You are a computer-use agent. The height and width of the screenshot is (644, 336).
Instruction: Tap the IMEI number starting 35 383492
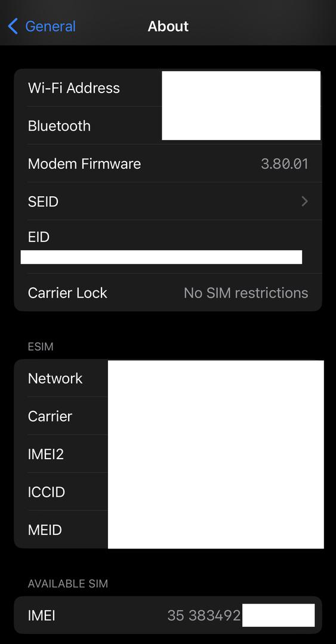point(204,615)
